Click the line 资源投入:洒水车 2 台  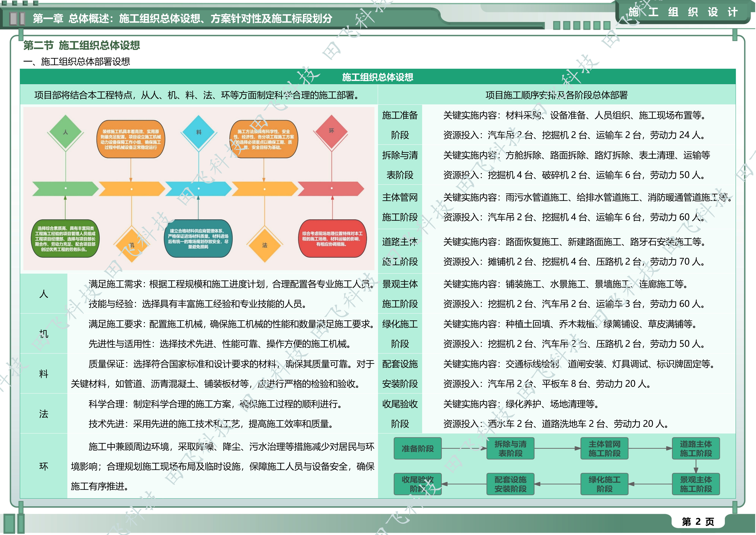(x=556, y=424)
